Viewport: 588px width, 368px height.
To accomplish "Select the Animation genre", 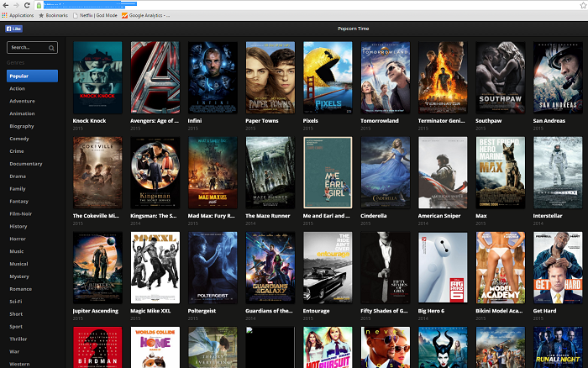I will point(22,113).
